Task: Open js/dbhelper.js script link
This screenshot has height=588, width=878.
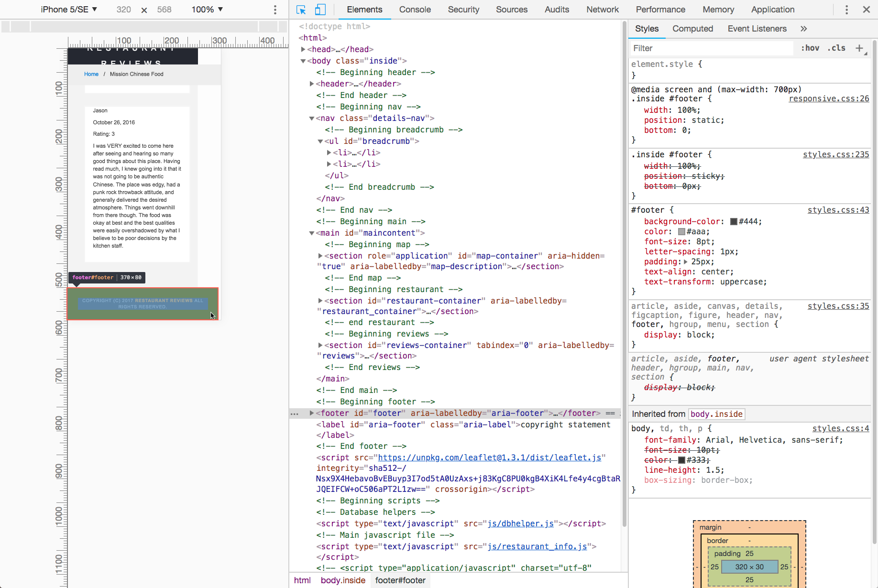Action: click(520, 523)
